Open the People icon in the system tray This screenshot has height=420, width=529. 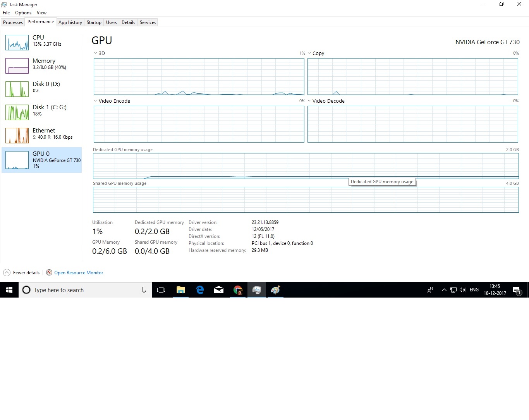[430, 290]
